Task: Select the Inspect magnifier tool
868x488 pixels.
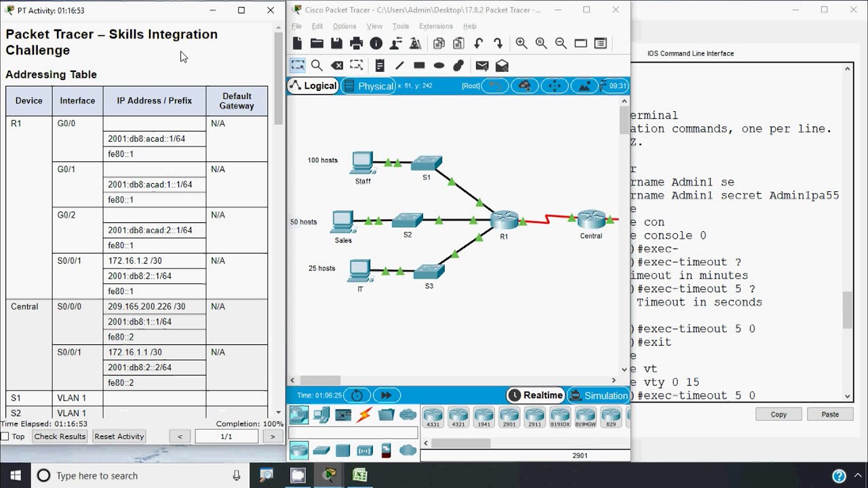Action: click(x=317, y=66)
